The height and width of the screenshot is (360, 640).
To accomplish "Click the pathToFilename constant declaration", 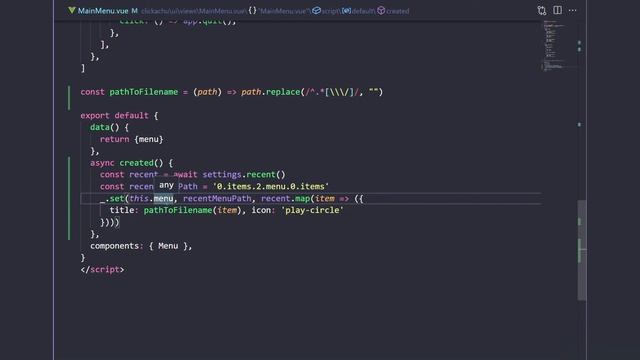I will pos(143,92).
